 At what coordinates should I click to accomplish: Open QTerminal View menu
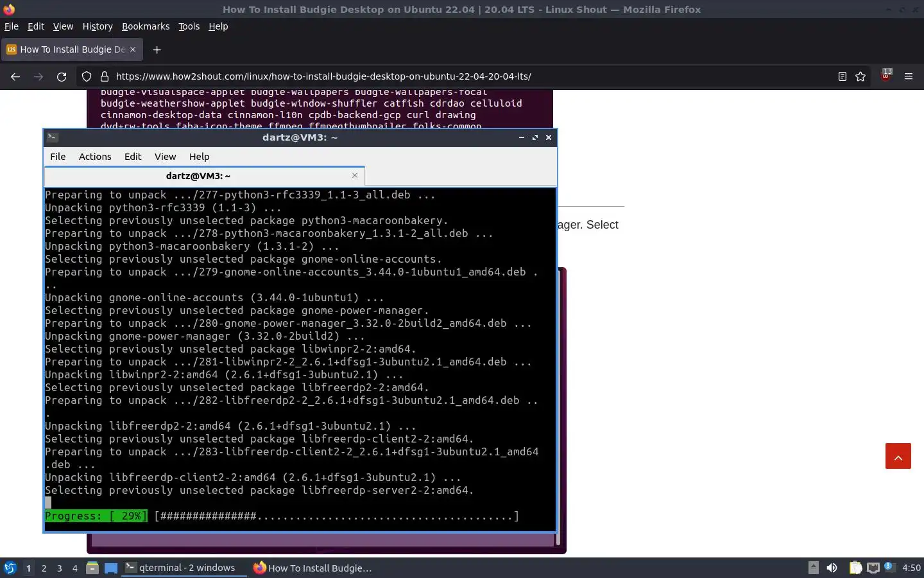click(x=165, y=157)
